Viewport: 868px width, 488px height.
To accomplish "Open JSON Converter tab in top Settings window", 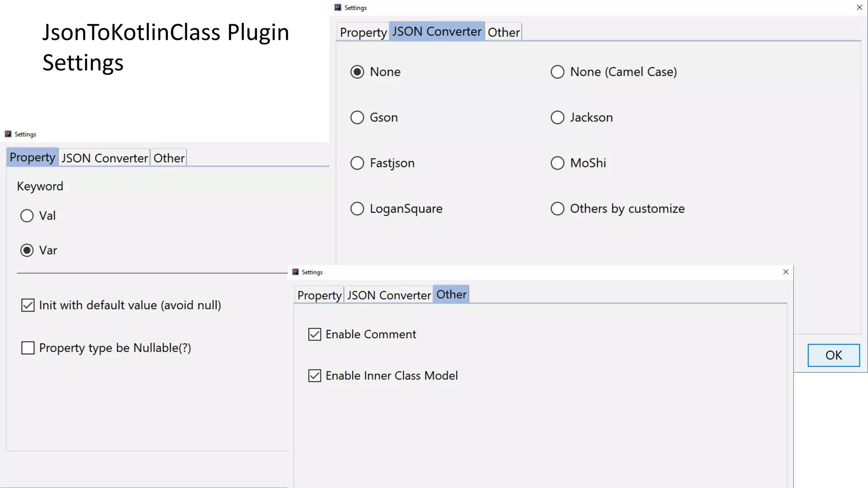I will tap(437, 31).
